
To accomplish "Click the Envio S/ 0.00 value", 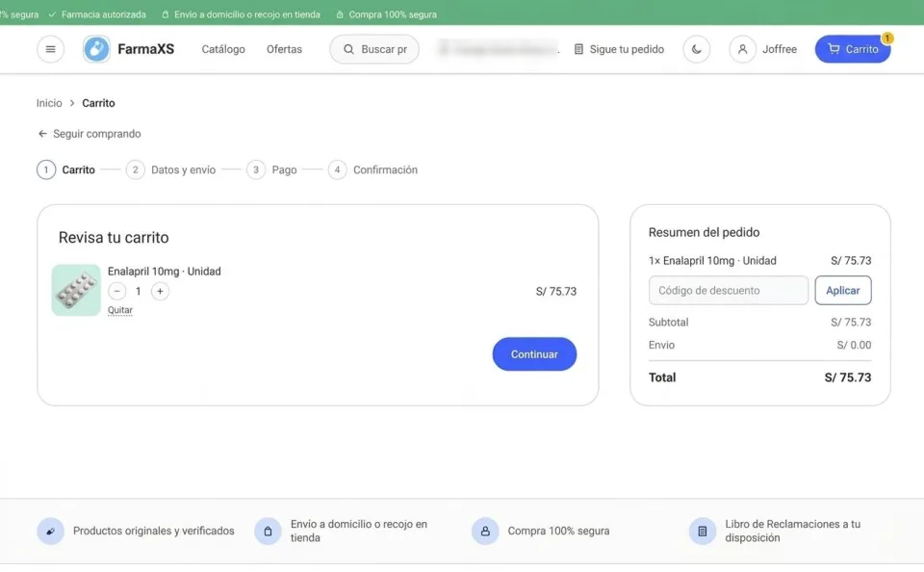I will tap(854, 345).
